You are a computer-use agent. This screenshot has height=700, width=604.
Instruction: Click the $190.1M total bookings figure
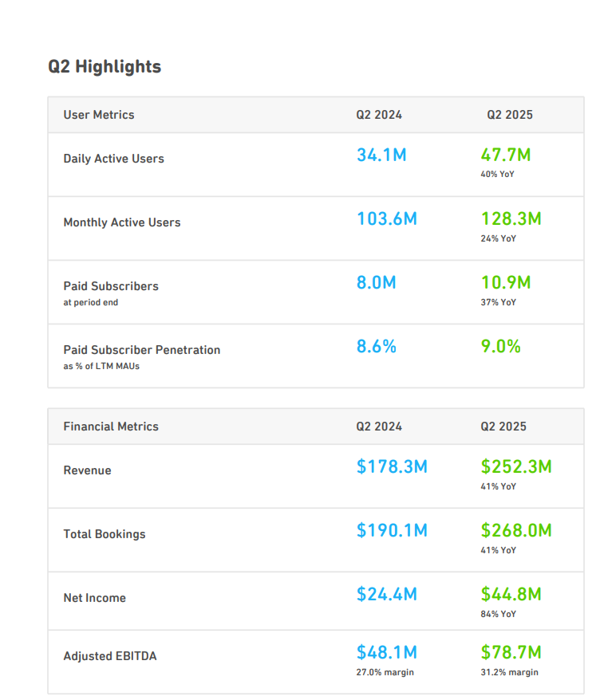point(392,530)
